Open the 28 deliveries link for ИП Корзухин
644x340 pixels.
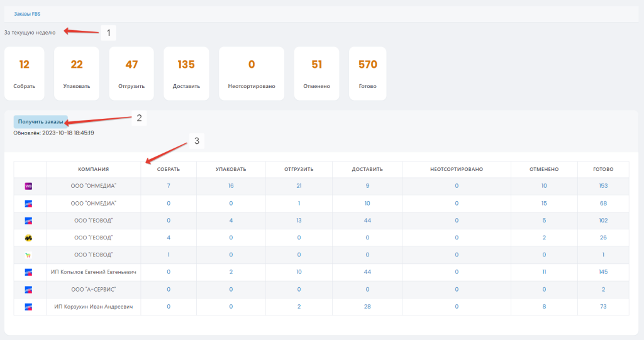(x=367, y=307)
